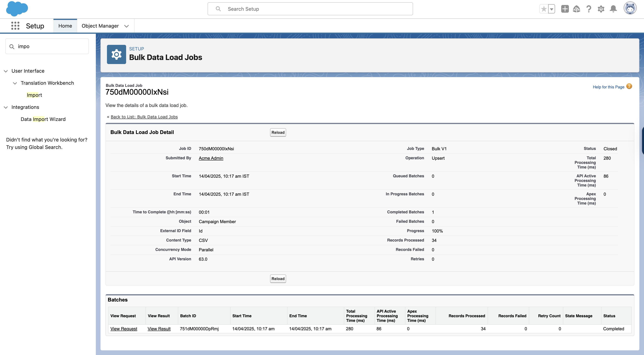This screenshot has height=355, width=644.
Task: Open the user profile avatar
Action: tap(630, 8)
